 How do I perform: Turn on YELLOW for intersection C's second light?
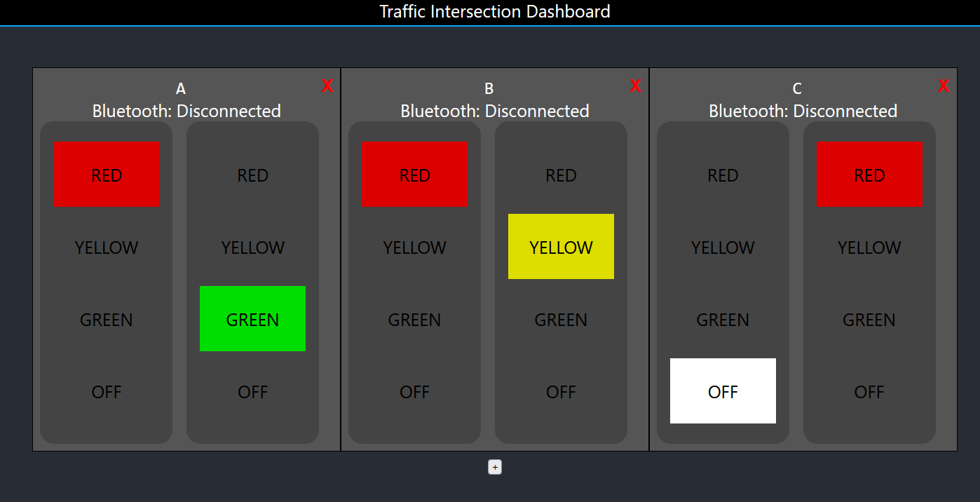[869, 247]
